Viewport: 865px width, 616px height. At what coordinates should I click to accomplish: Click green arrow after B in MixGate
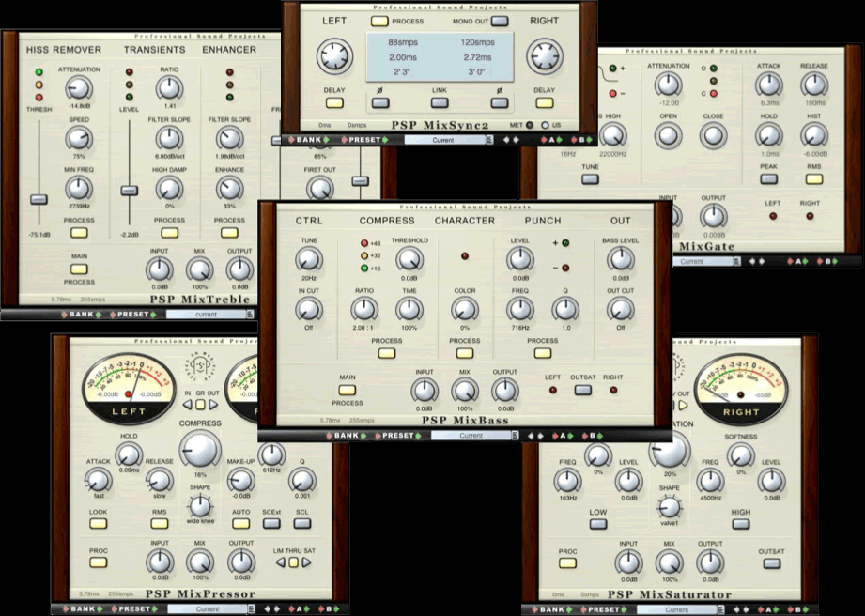point(834,261)
